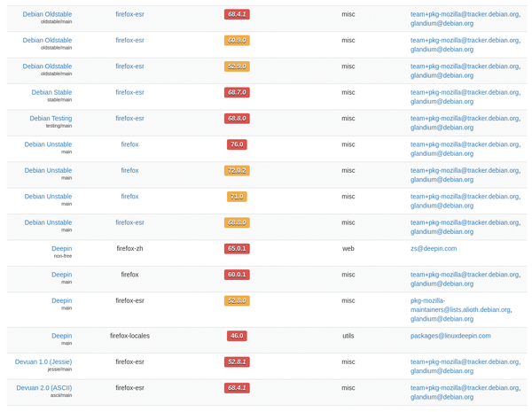Viewport: 532px width, 412px height.
Task: Open Deepin link in the firefox-locales row
Action: click(62, 336)
